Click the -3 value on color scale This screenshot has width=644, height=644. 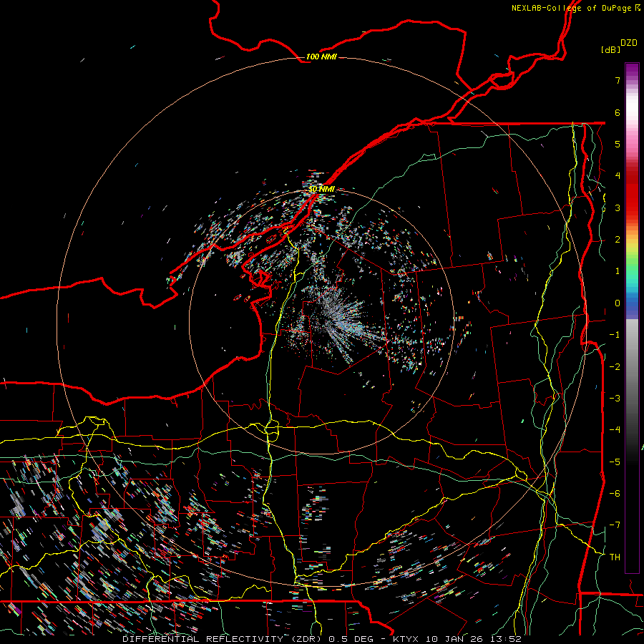point(615,399)
